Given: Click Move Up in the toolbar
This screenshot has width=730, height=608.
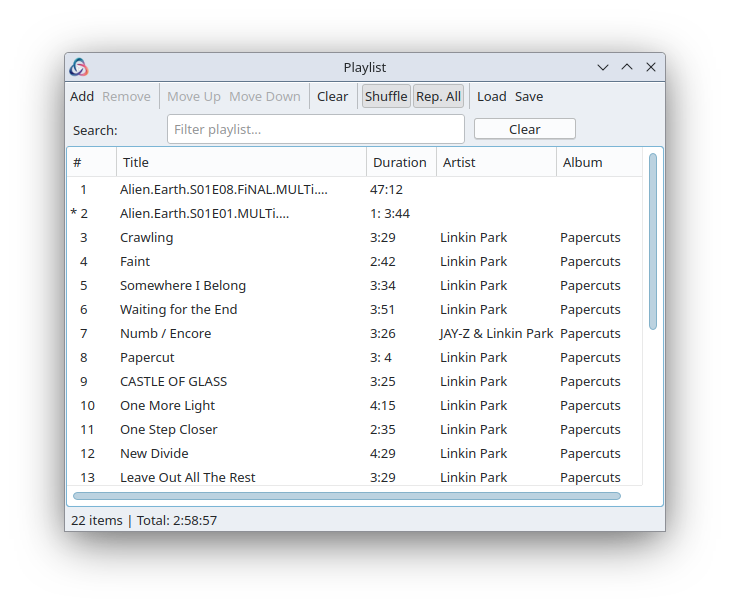Looking at the screenshot, I should (194, 96).
